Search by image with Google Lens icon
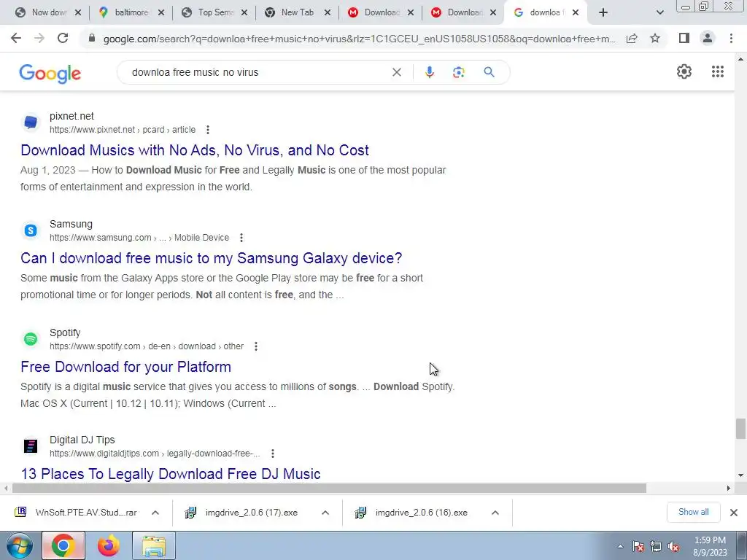Image resolution: width=747 pixels, height=560 pixels. click(458, 72)
